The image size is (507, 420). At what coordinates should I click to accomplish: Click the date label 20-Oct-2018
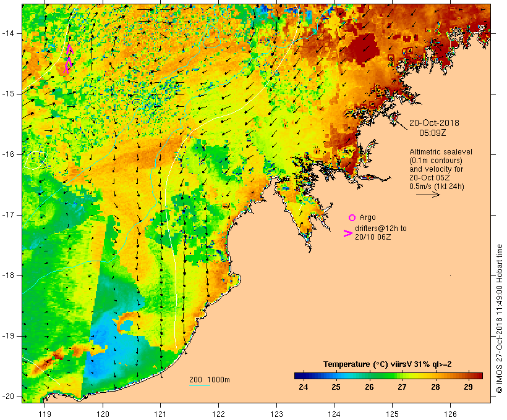(434, 123)
